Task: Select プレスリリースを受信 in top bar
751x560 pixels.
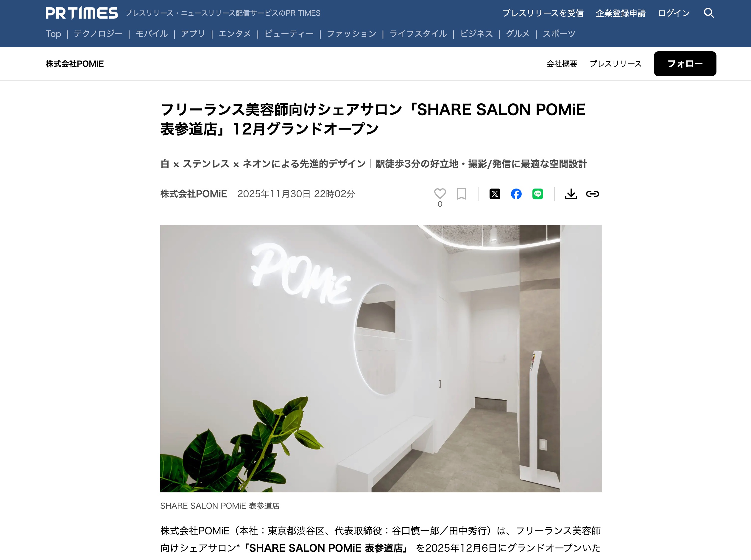Action: [x=543, y=13]
